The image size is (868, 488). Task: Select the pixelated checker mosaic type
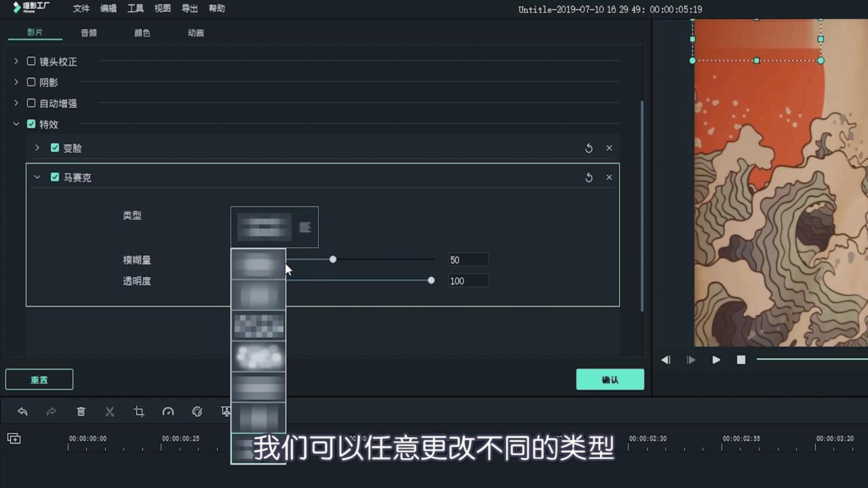click(x=258, y=326)
